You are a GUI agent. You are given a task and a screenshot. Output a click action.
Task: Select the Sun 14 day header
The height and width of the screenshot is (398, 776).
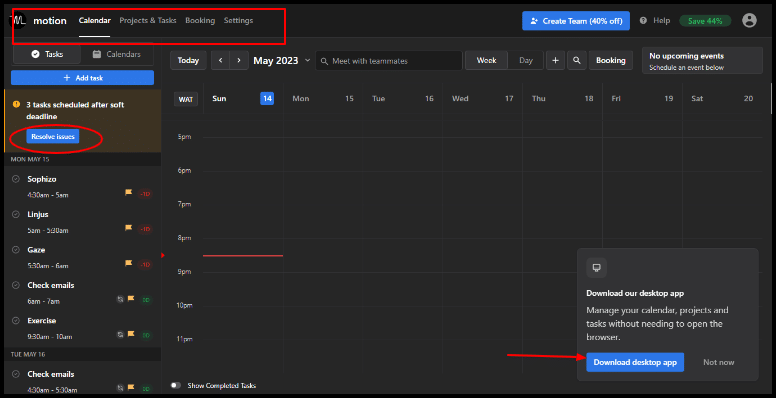click(243, 99)
